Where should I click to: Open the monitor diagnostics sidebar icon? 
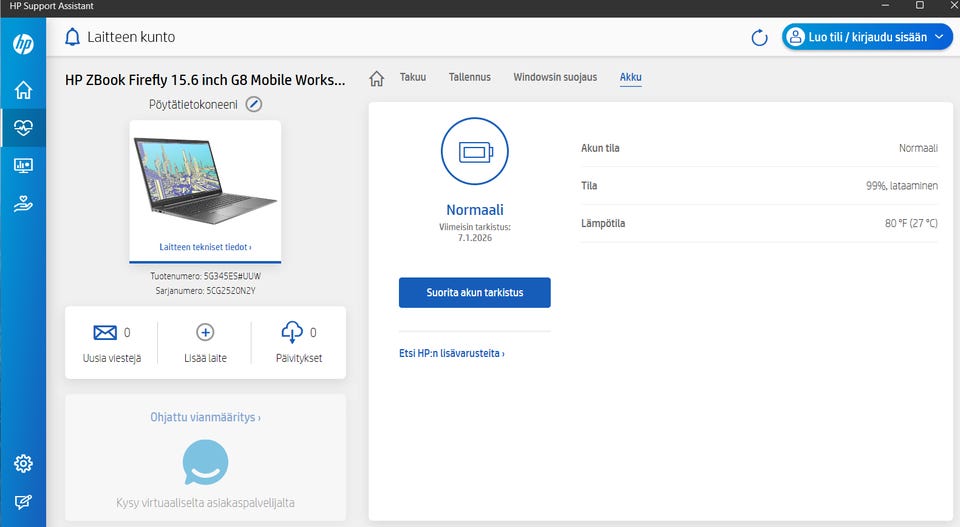(23, 165)
